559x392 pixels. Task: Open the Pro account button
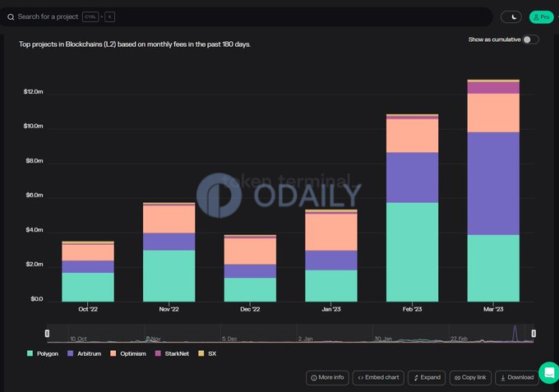click(x=541, y=16)
